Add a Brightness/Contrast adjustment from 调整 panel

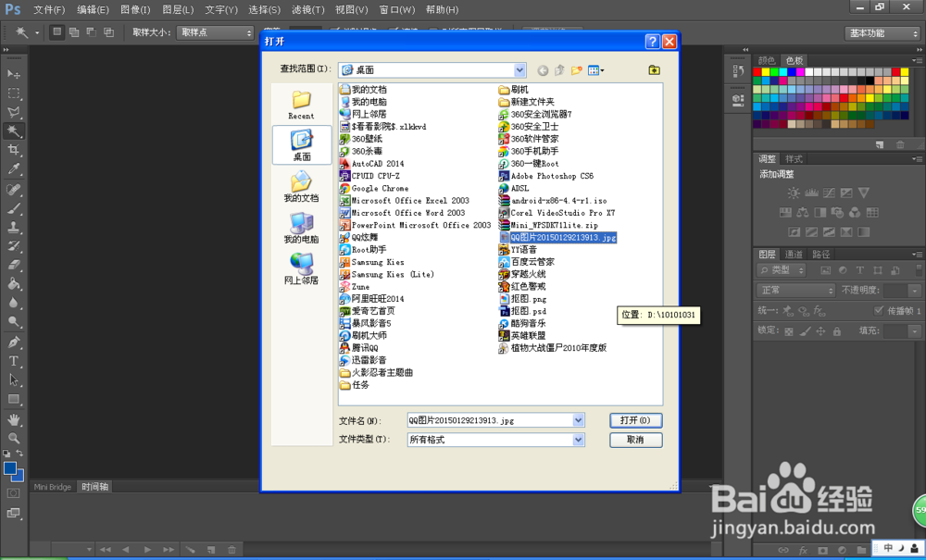(x=794, y=193)
